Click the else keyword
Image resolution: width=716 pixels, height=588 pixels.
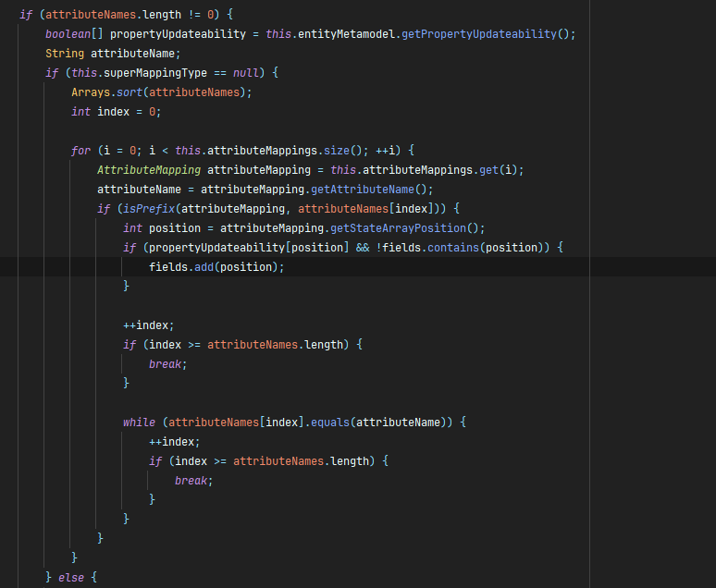[x=71, y=578]
